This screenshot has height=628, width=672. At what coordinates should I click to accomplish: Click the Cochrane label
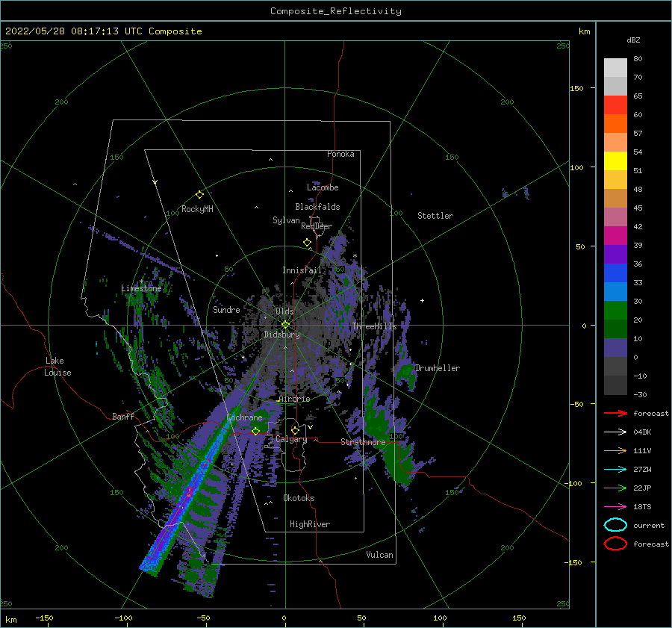[244, 417]
